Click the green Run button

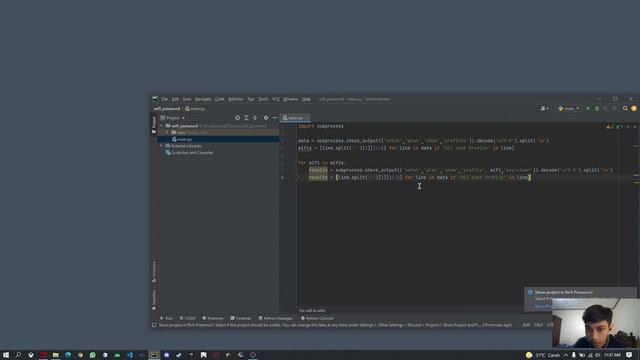[588, 109]
